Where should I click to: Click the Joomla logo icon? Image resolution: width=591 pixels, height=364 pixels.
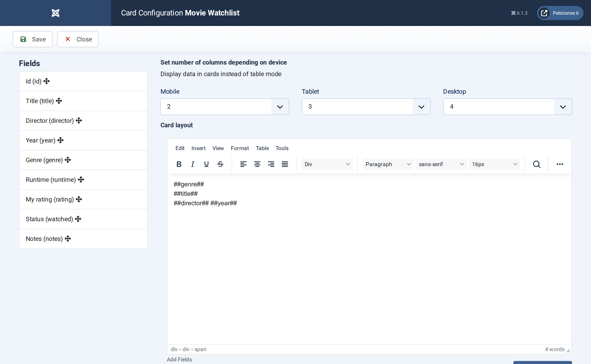tap(55, 13)
